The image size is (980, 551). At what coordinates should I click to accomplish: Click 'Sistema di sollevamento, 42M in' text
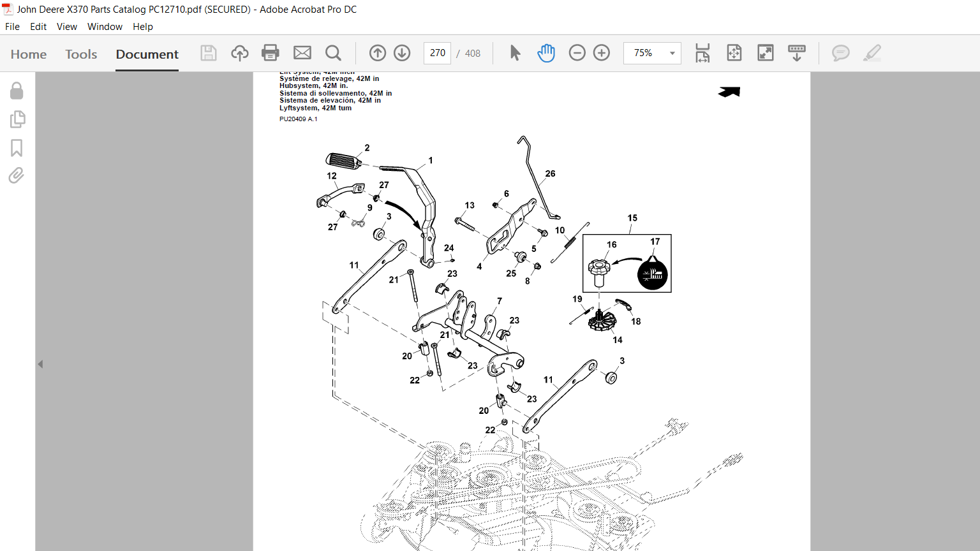(x=336, y=93)
